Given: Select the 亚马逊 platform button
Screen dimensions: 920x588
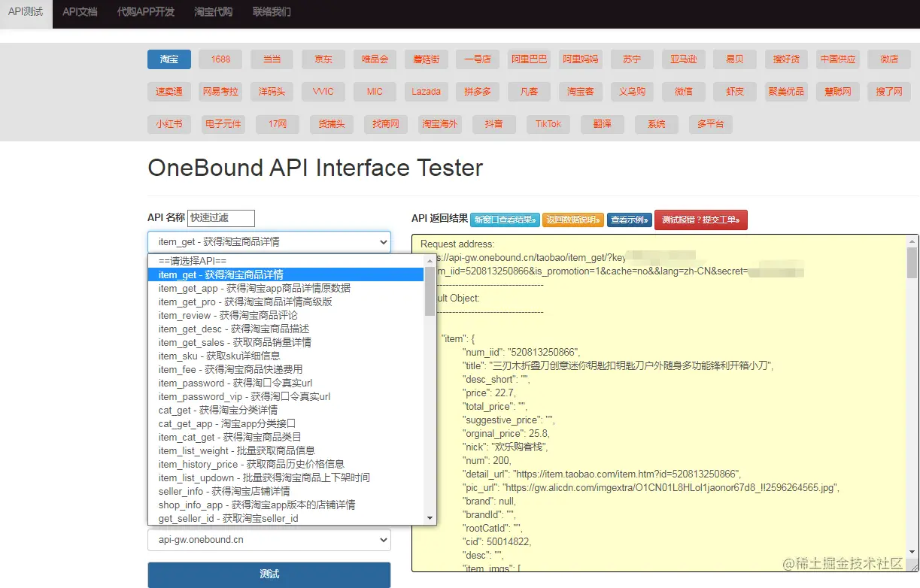Looking at the screenshot, I should click(x=683, y=59).
